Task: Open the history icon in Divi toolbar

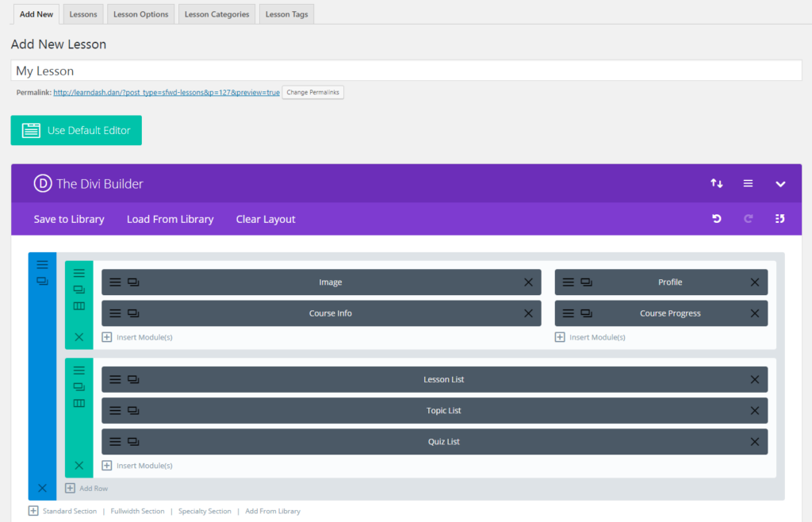Action: [779, 219]
